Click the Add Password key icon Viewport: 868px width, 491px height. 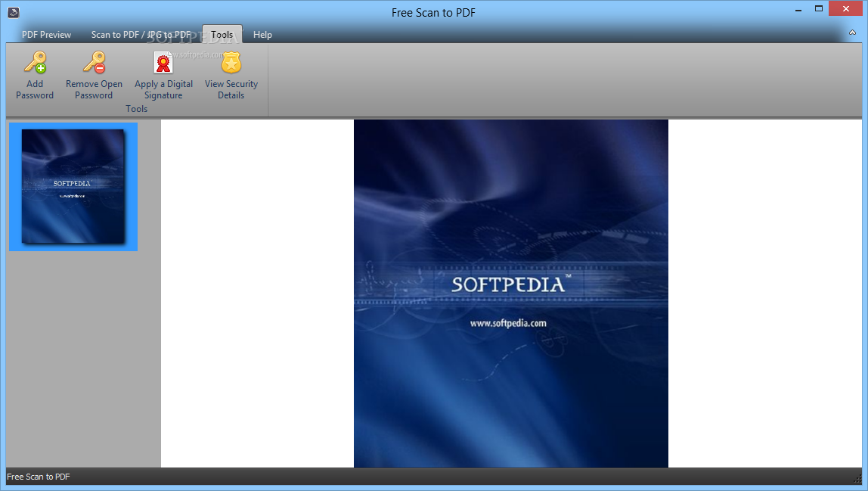click(35, 63)
